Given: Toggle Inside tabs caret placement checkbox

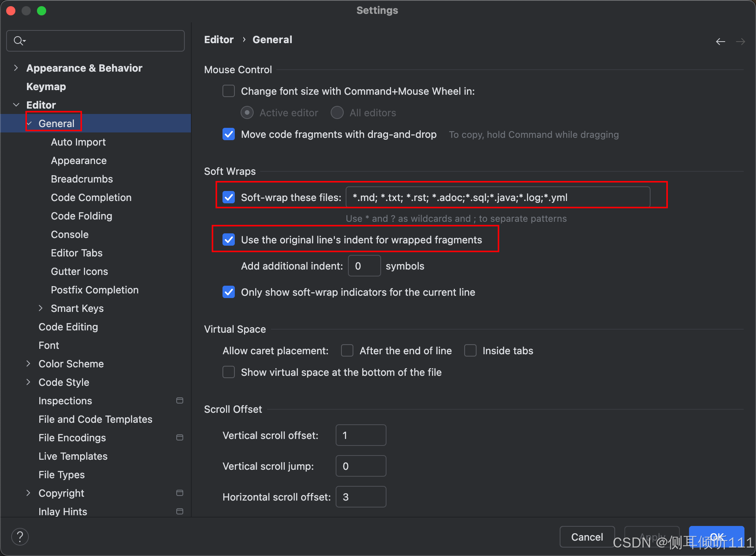Looking at the screenshot, I should (470, 351).
